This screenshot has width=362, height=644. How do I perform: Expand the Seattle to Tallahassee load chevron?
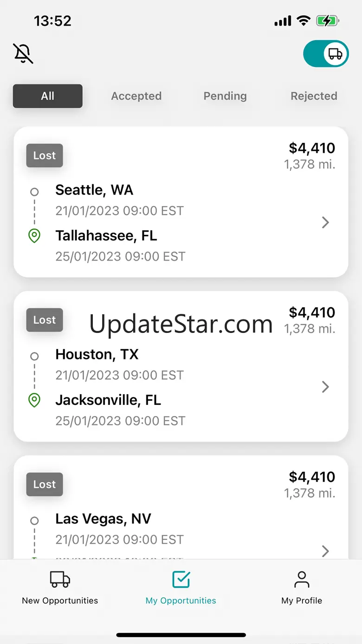coord(325,223)
